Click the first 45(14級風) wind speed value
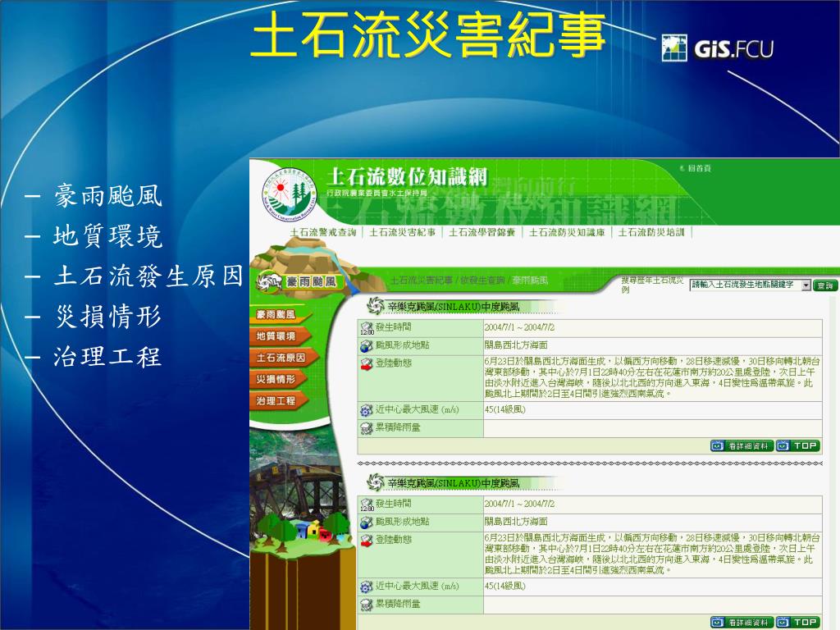This screenshot has height=630, width=840. (x=504, y=409)
